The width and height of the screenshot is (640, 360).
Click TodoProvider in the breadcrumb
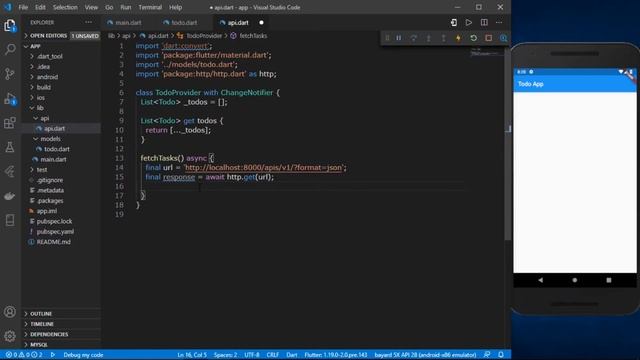204,36
